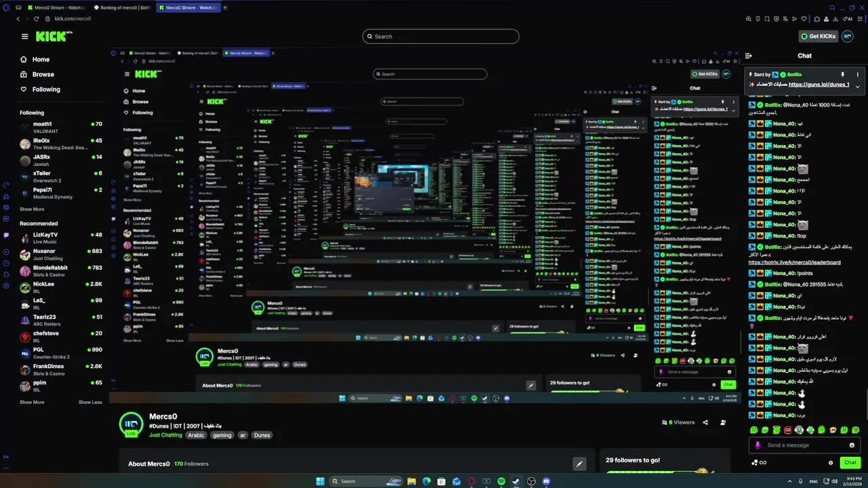Screen dimensions: 868x488
Task: Click the Mercs0 live avatar below the stream
Action: pos(131,424)
